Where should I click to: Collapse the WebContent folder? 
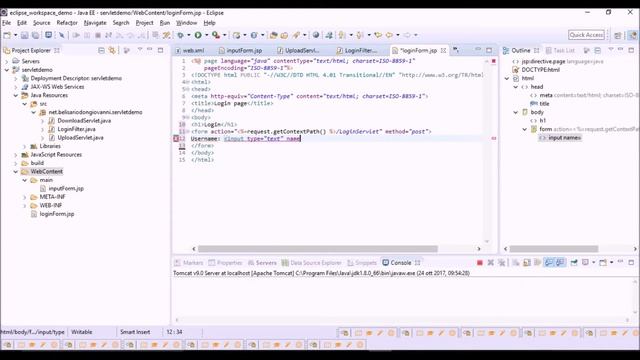click(x=16, y=172)
